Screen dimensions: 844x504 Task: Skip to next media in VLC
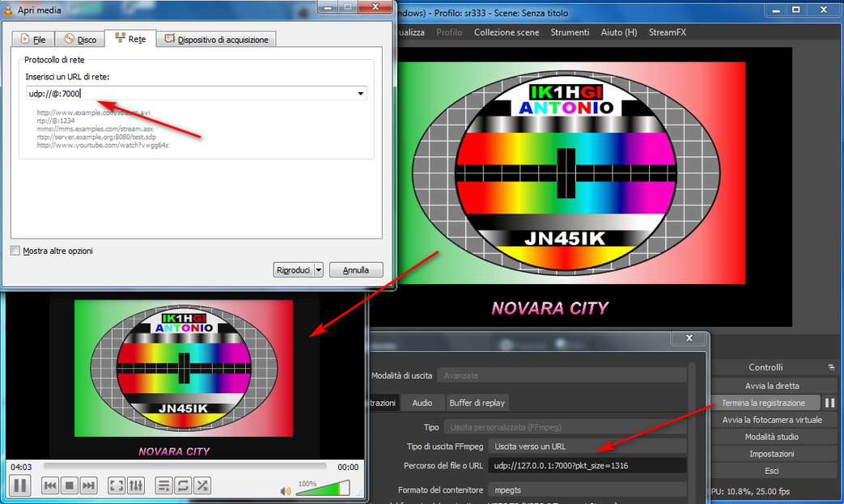[88, 485]
